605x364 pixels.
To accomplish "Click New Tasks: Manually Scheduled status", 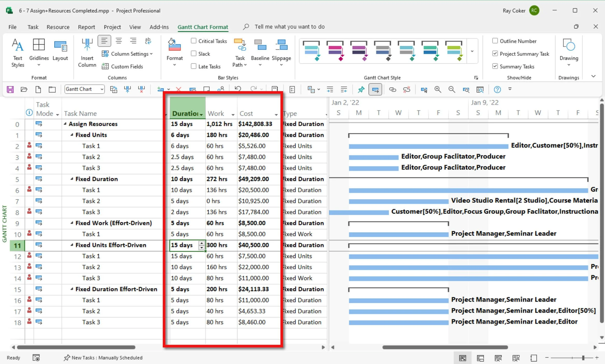I will (103, 358).
